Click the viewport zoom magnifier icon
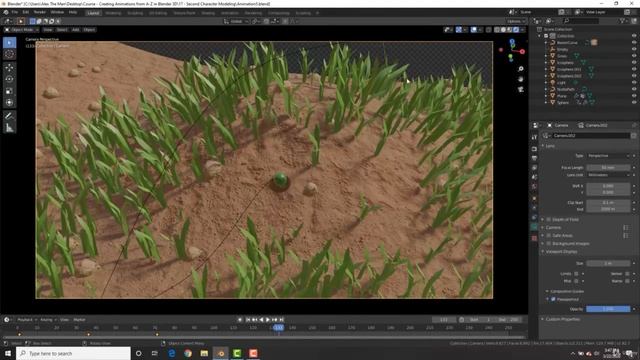The image size is (640, 360). pyautogui.click(x=520, y=69)
